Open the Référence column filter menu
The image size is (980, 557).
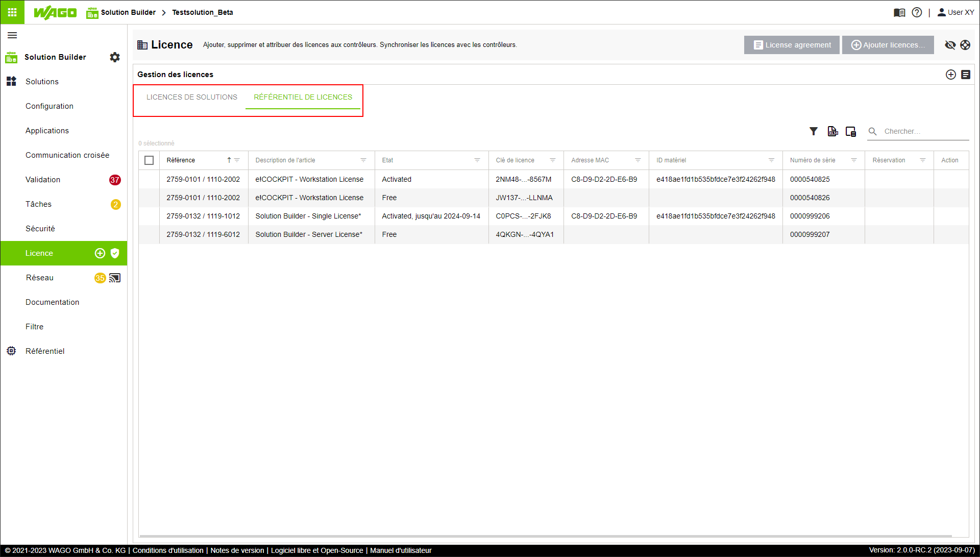pyautogui.click(x=237, y=160)
